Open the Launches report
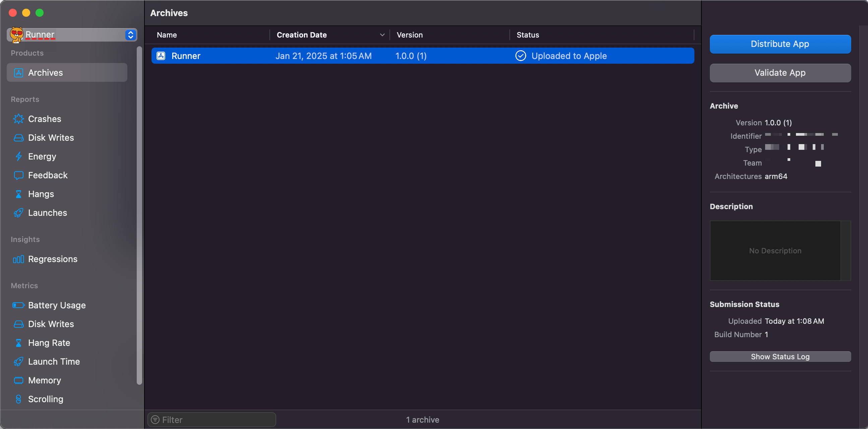Screen dimensions: 868x429 [x=48, y=213]
